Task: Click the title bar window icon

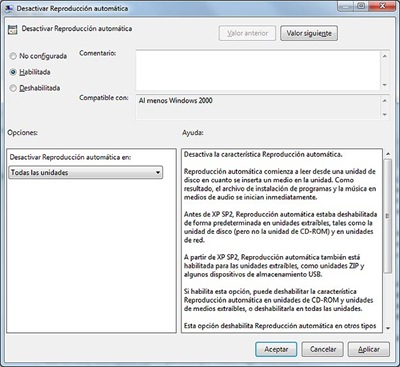Action: tap(9, 8)
